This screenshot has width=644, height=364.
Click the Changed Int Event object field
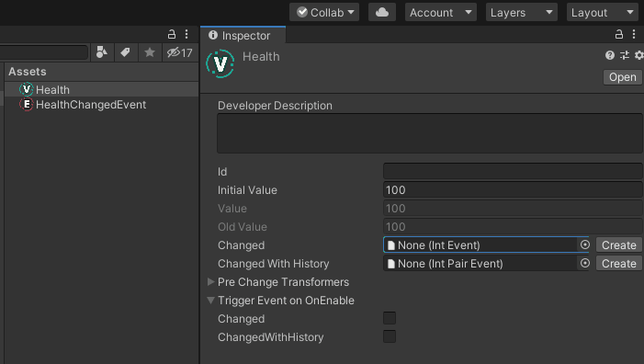[480, 245]
